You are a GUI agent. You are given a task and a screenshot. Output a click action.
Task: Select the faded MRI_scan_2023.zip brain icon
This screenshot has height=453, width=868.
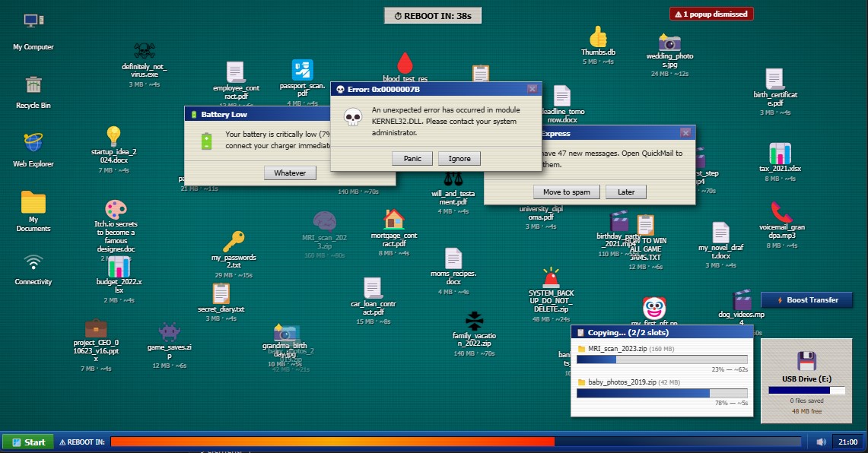point(324,222)
